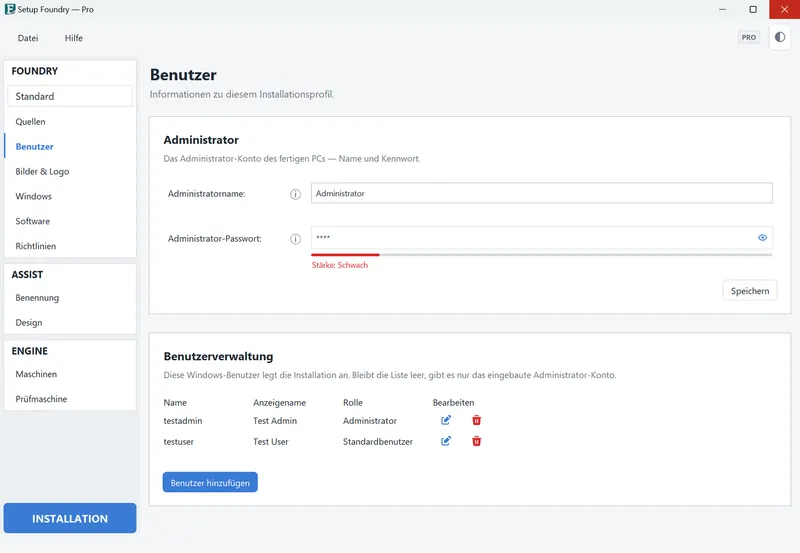Click the Benutzer hinzufügen button
Screen dimensions: 800x553
[210, 483]
